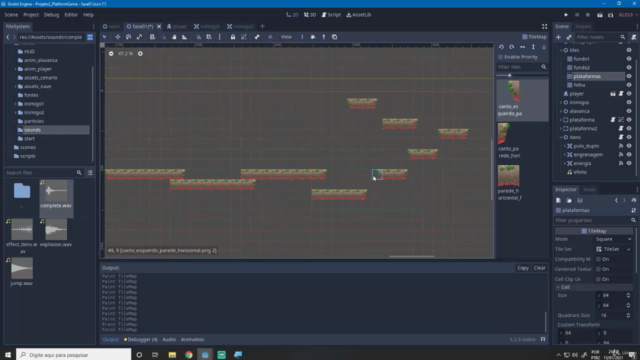Open the script icon on player node

pos(621,94)
